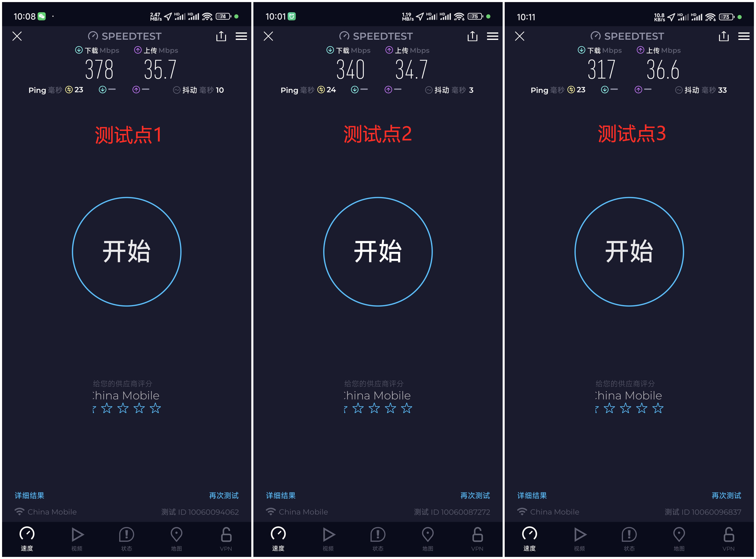756x559 pixels.
Task: Select 速度 tab in 测试点2 screen
Action: (x=278, y=539)
